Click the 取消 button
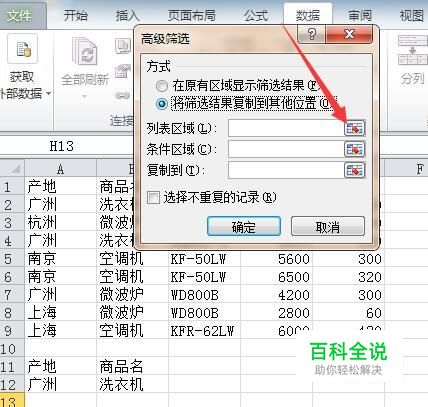The image size is (428, 407). tap(328, 227)
